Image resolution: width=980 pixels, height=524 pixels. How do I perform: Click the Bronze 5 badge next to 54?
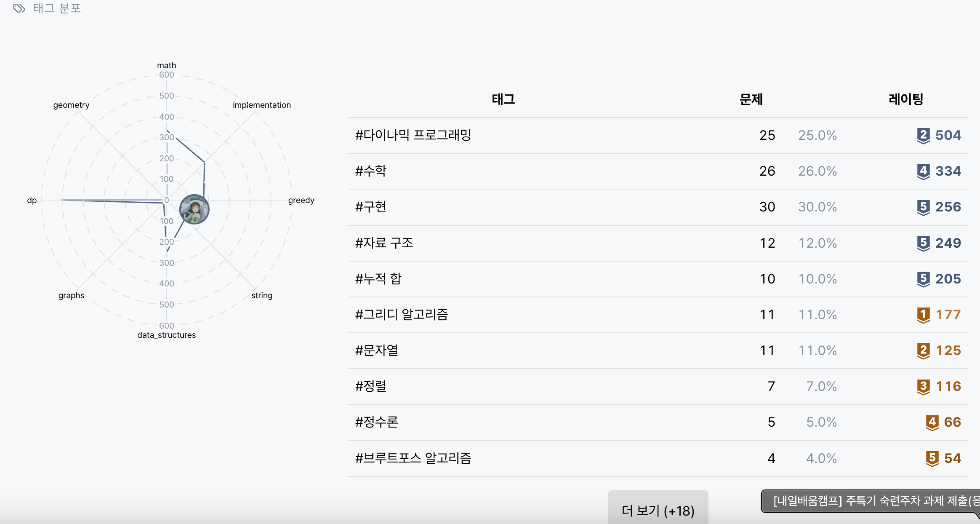tap(932, 458)
